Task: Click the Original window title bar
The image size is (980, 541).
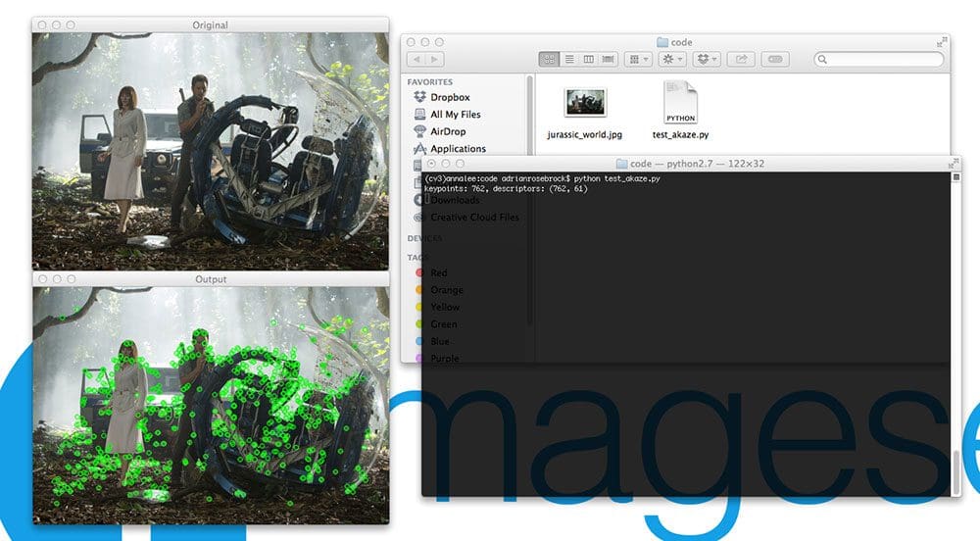Action: click(x=210, y=25)
